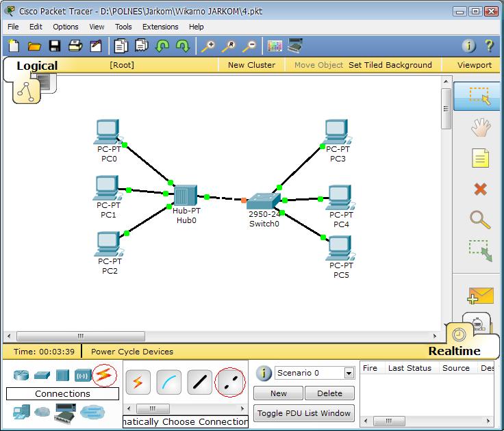Open Scenario 0 dropdown
The height and width of the screenshot is (431, 504).
[x=349, y=373]
